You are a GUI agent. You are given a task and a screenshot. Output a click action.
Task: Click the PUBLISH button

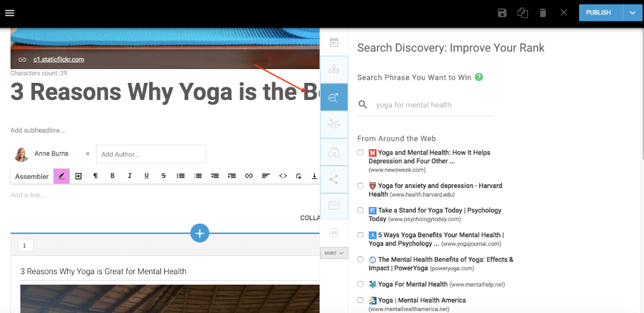[598, 12]
